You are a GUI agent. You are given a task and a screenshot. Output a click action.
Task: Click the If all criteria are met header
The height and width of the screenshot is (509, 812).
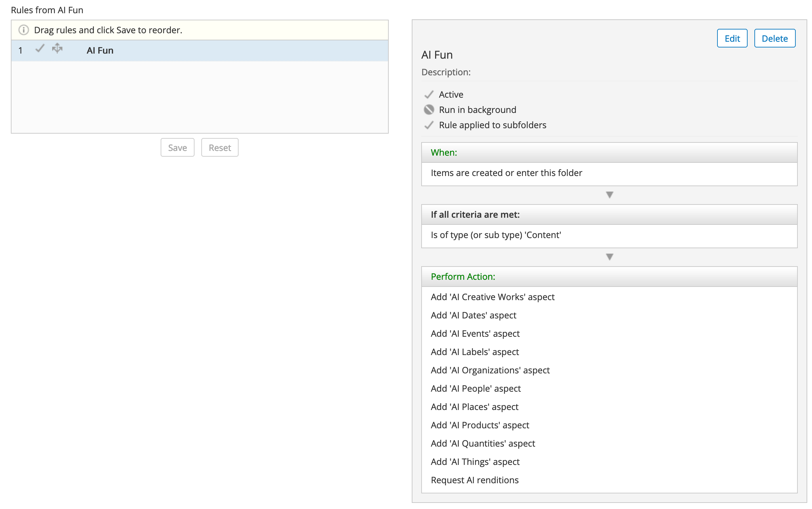coord(475,215)
